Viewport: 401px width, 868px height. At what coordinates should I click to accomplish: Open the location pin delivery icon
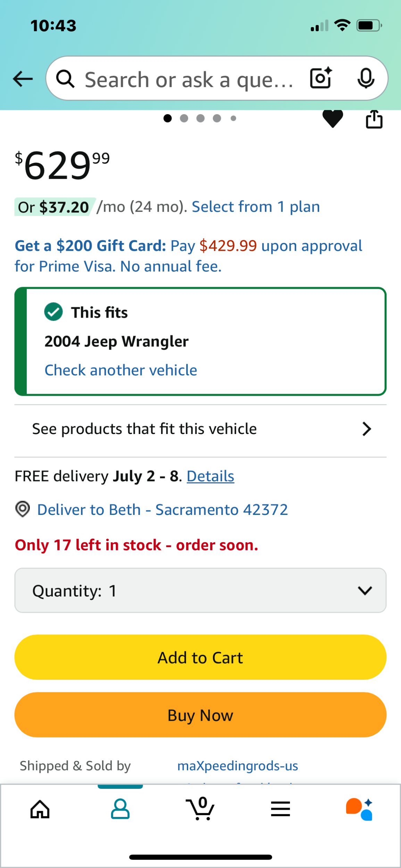click(23, 509)
